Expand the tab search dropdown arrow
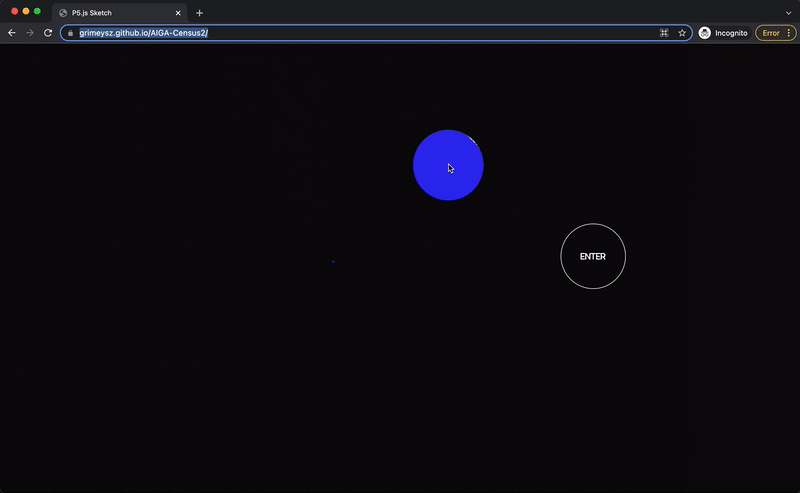Screen dimensions: 800x493 pos(788,13)
